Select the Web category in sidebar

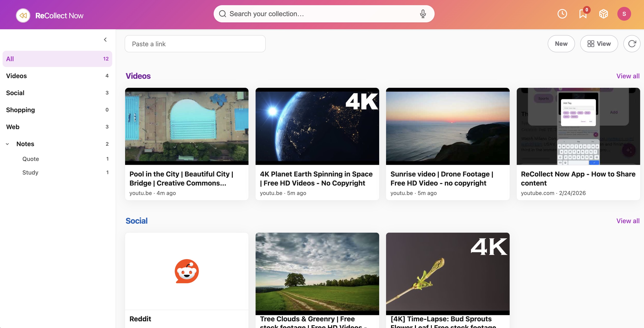(57, 127)
